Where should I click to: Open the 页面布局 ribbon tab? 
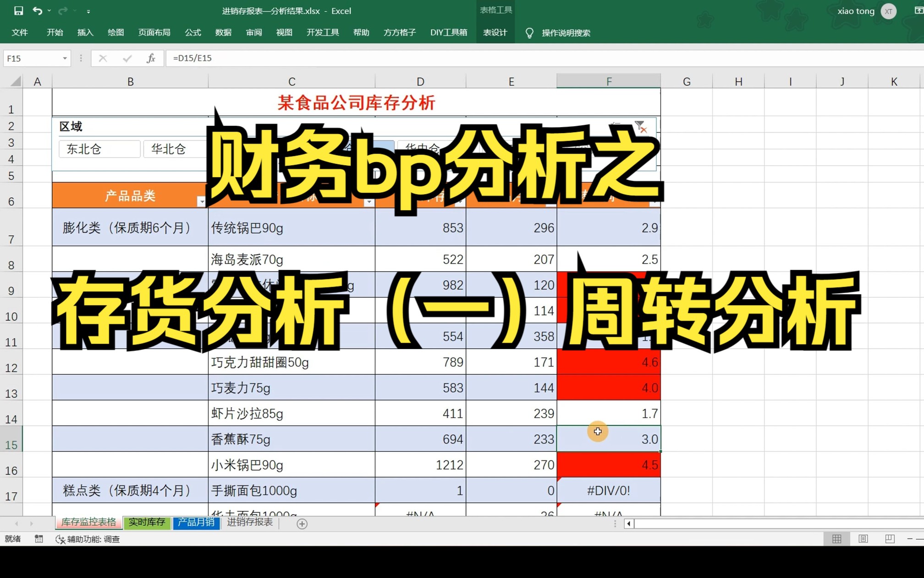pos(154,33)
